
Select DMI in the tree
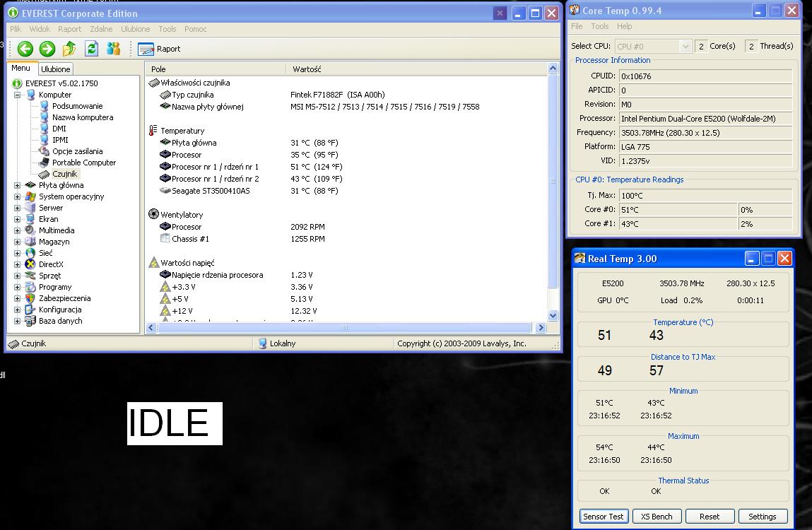click(59, 129)
